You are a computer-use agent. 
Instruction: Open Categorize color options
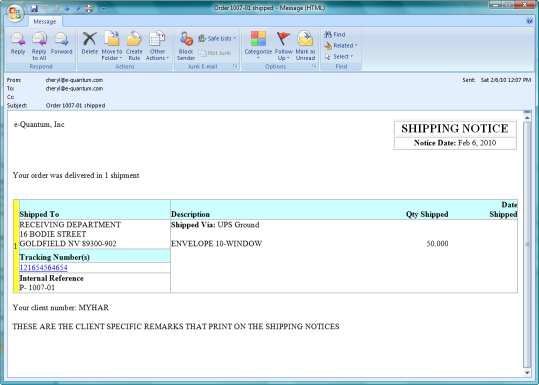[x=258, y=46]
